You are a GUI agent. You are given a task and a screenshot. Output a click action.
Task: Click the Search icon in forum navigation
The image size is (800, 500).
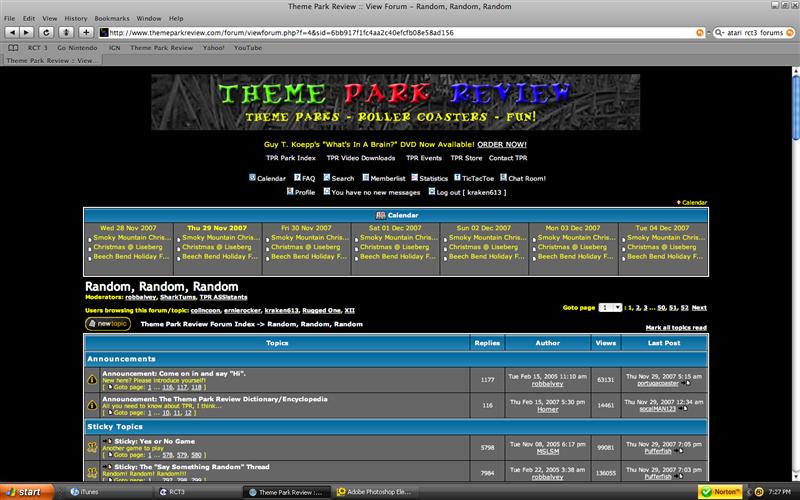327,178
